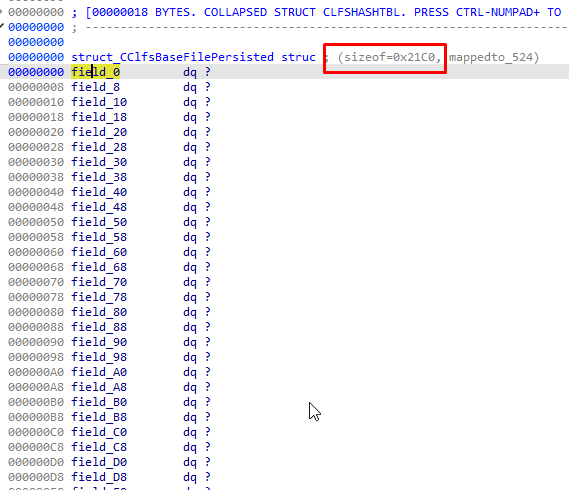The height and width of the screenshot is (490, 569).
Task: Select the field_68 member
Action: click(x=99, y=267)
